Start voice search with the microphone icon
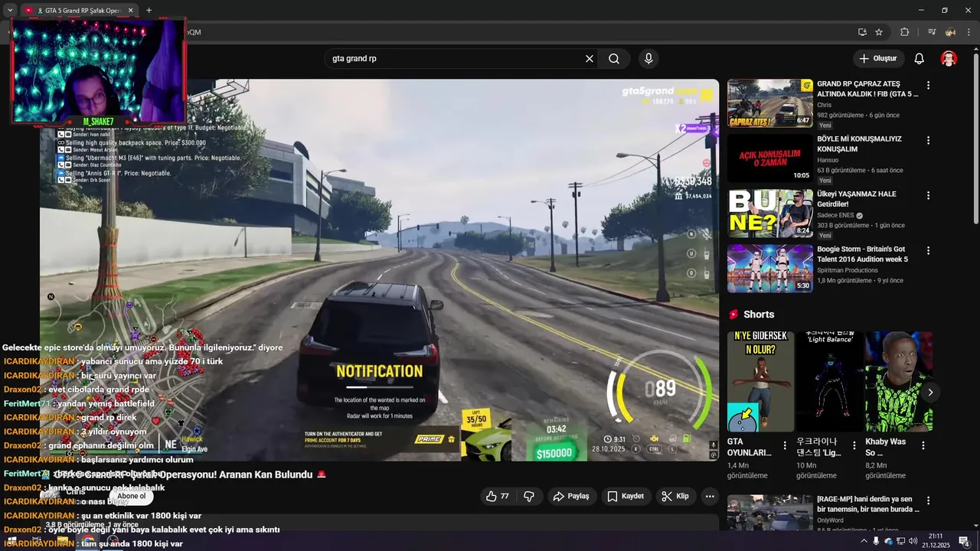980x551 pixels. (648, 59)
